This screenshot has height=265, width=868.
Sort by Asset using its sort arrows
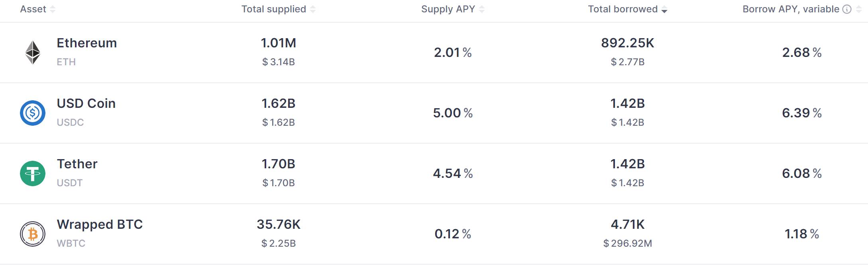click(x=53, y=9)
